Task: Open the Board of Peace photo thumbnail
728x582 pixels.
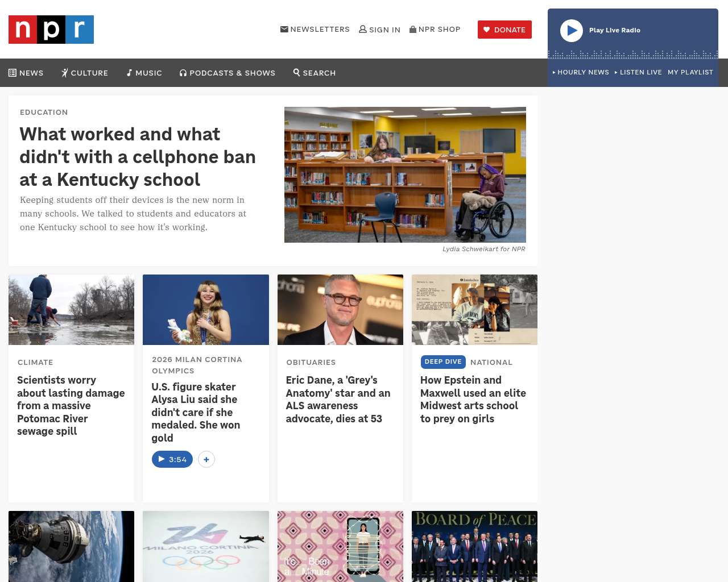Action: tap(474, 546)
